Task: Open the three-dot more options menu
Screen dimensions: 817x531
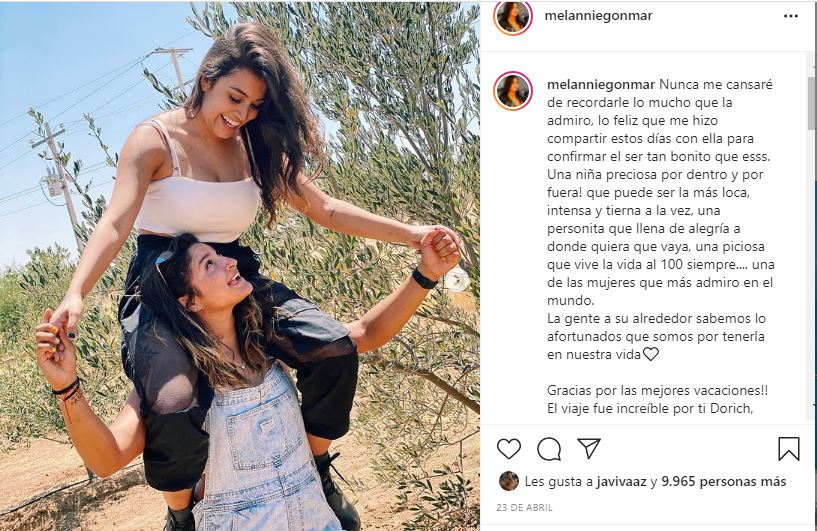Action: [x=790, y=16]
